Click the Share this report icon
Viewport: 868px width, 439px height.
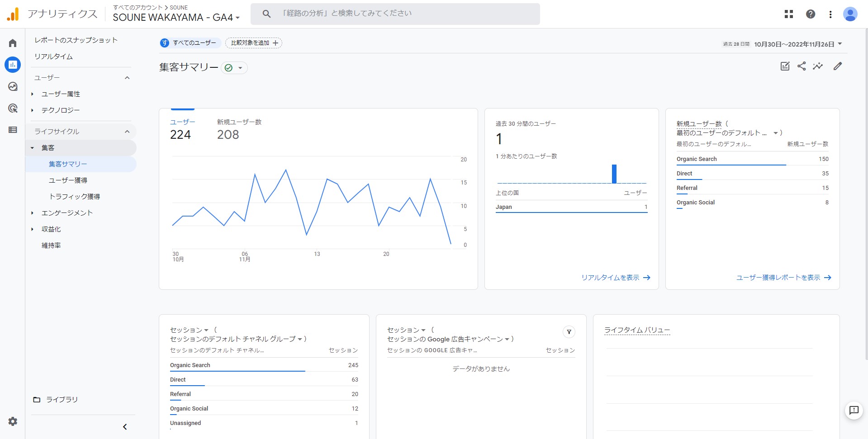point(802,66)
